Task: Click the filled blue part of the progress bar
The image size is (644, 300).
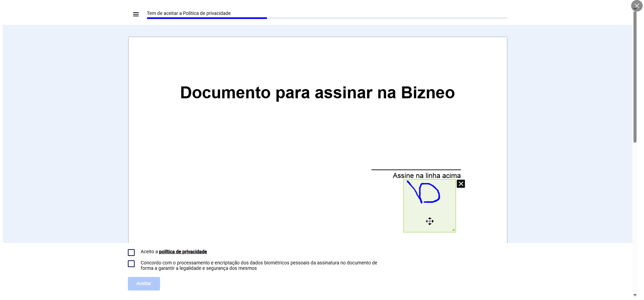Action: coord(207,18)
